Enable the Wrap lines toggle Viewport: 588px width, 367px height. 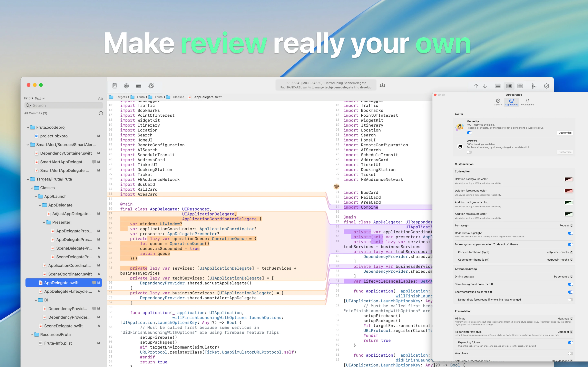[x=570, y=353]
